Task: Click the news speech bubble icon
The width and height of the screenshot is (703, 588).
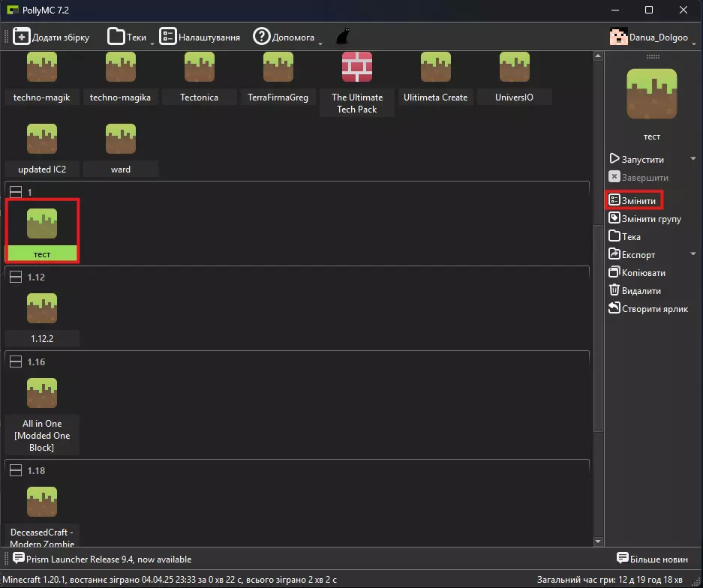Action: coord(19,558)
